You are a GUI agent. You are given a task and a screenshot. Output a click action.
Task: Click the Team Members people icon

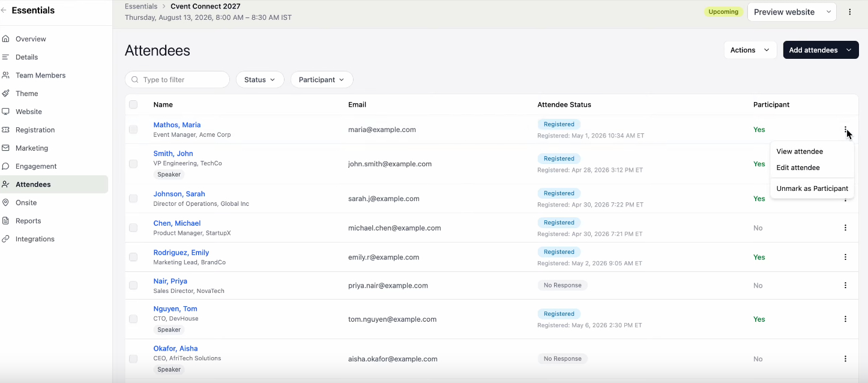(5, 75)
